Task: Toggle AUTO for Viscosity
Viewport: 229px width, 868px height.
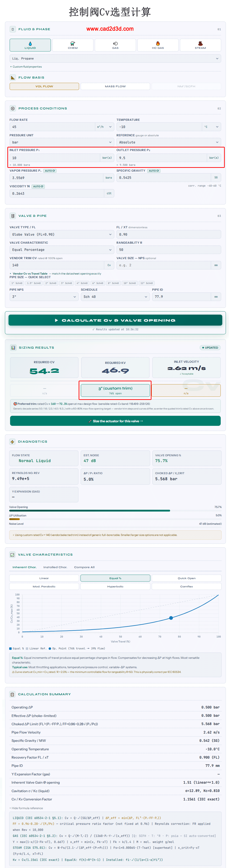Action: pos(38,186)
